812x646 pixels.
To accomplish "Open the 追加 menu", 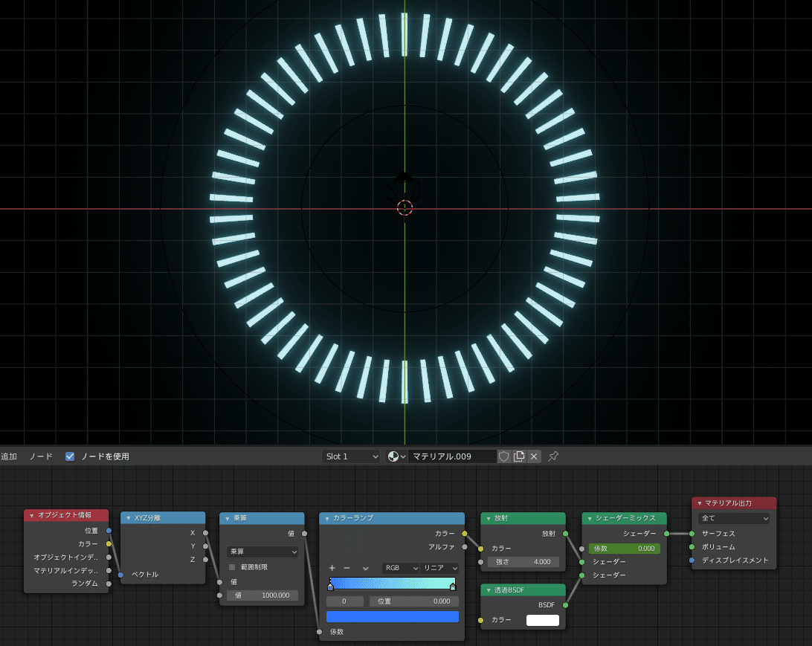I will 9,456.
